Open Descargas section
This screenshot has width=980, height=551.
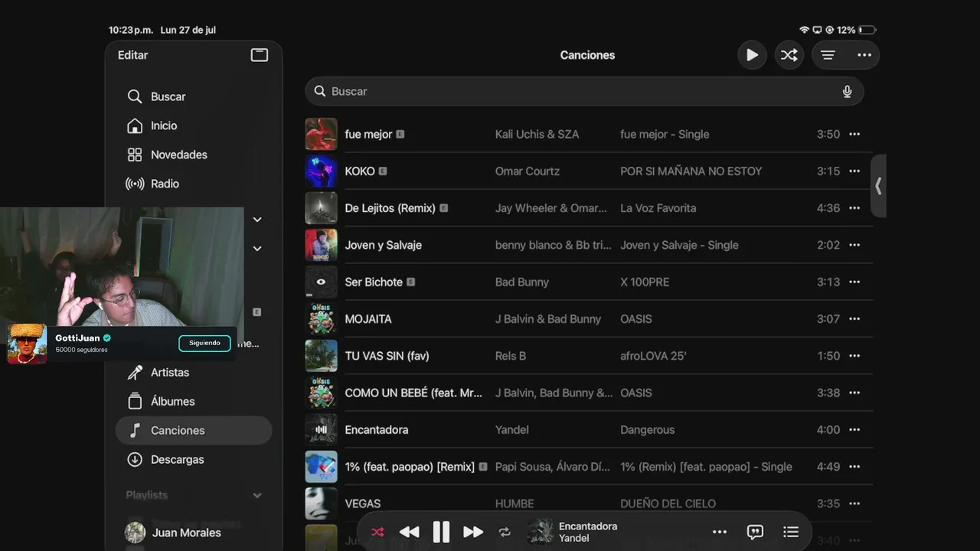(x=194, y=459)
